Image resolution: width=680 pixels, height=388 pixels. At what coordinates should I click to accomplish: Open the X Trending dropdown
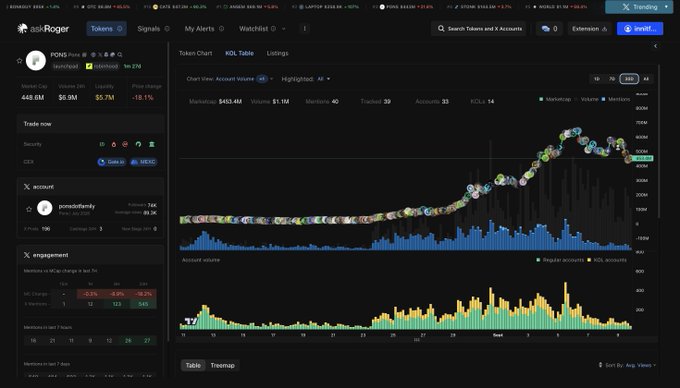tap(639, 7)
